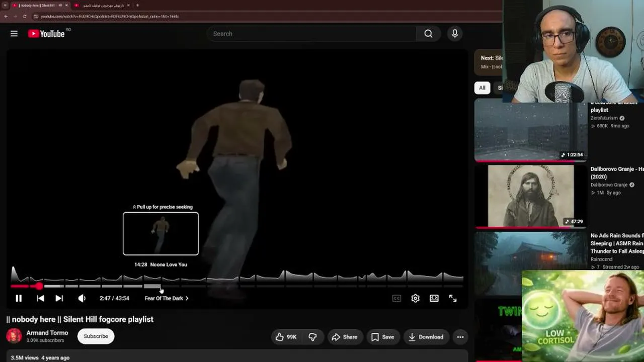Reload the current page
Viewport: 644px width, 362px height.
coord(24,16)
